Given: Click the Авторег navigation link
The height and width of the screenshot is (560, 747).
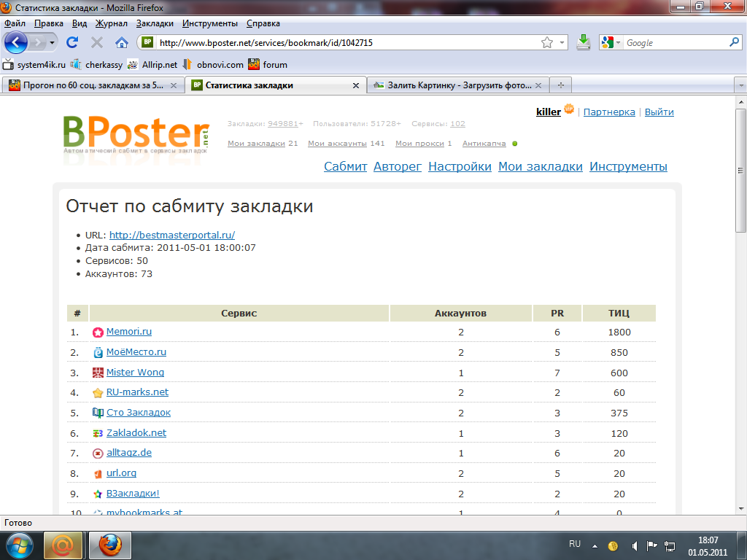Looking at the screenshot, I should coord(398,167).
